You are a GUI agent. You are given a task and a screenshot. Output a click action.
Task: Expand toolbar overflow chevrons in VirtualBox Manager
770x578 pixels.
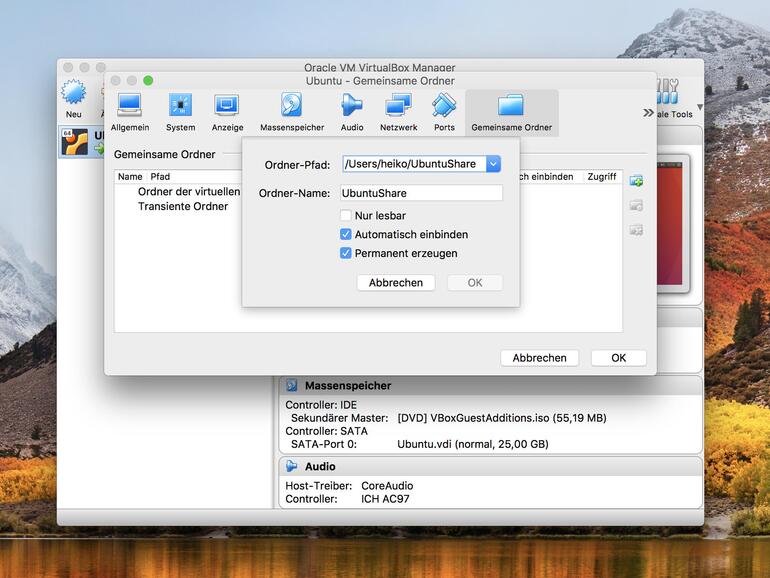point(648,113)
